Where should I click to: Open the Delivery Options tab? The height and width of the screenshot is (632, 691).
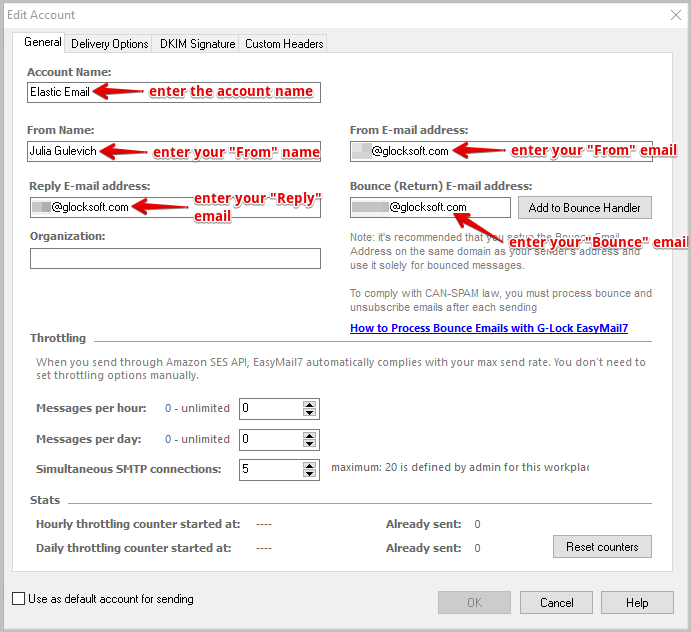109,44
